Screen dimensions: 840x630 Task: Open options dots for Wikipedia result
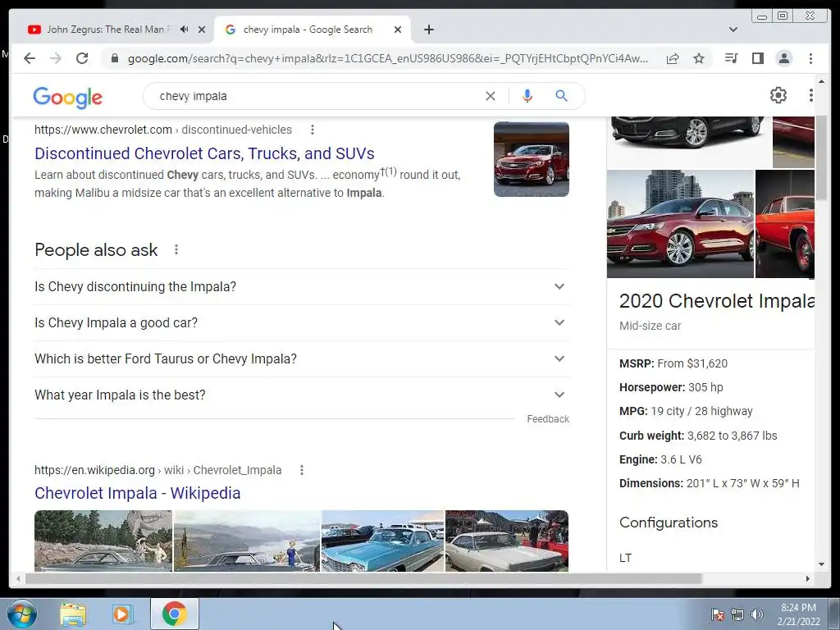(302, 470)
